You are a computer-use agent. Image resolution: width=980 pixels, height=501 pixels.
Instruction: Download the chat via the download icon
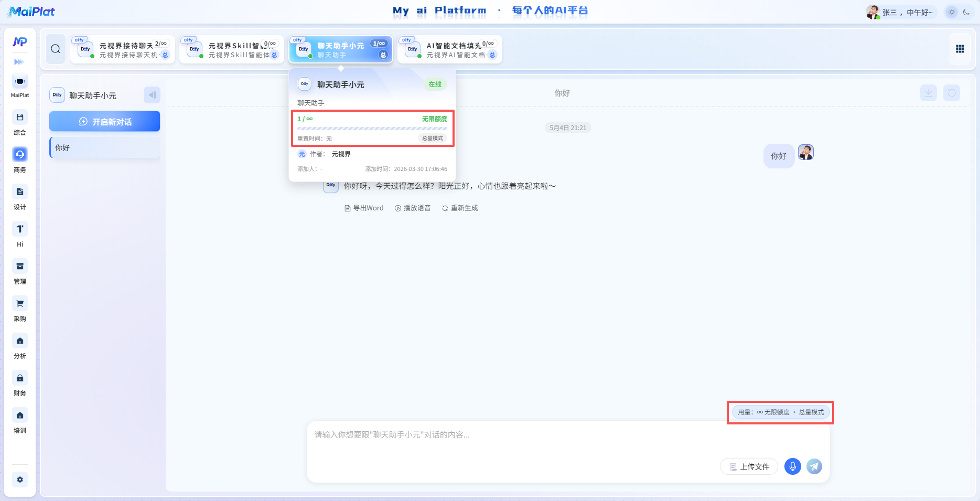tap(929, 93)
